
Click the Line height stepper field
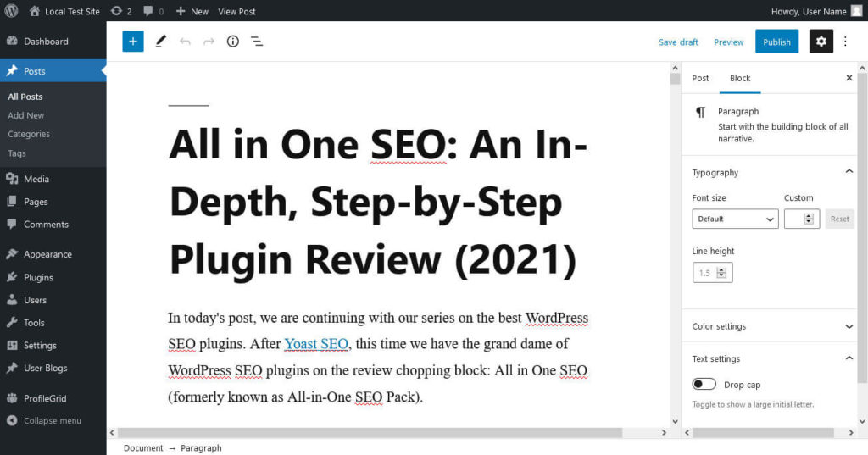point(705,273)
